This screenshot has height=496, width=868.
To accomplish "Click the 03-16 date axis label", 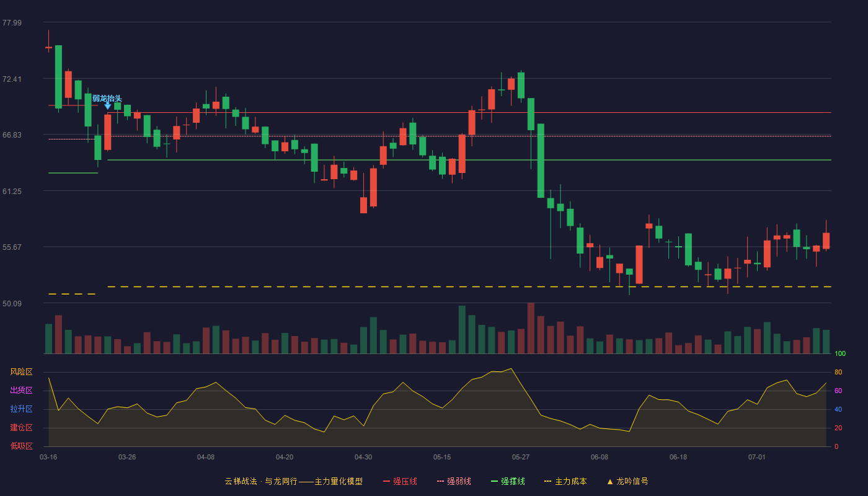I will click(x=48, y=457).
